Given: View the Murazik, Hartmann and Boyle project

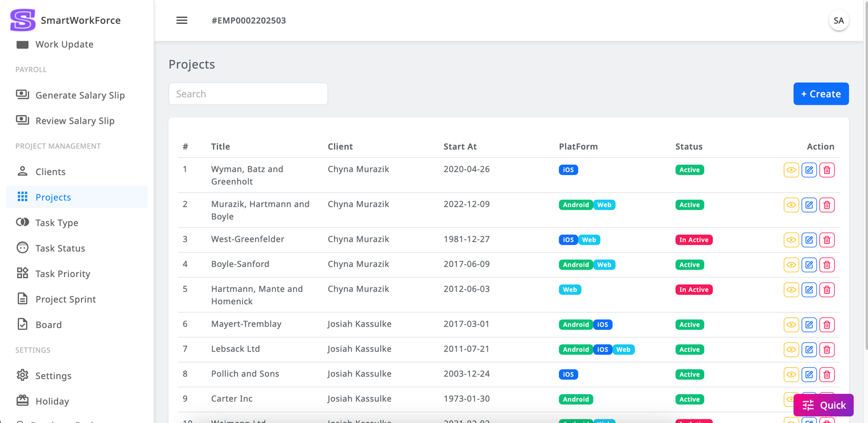Looking at the screenshot, I should tap(791, 205).
